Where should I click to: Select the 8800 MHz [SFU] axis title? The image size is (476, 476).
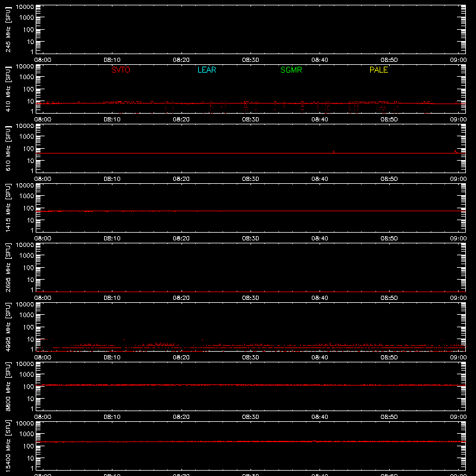pyautogui.click(x=8, y=386)
